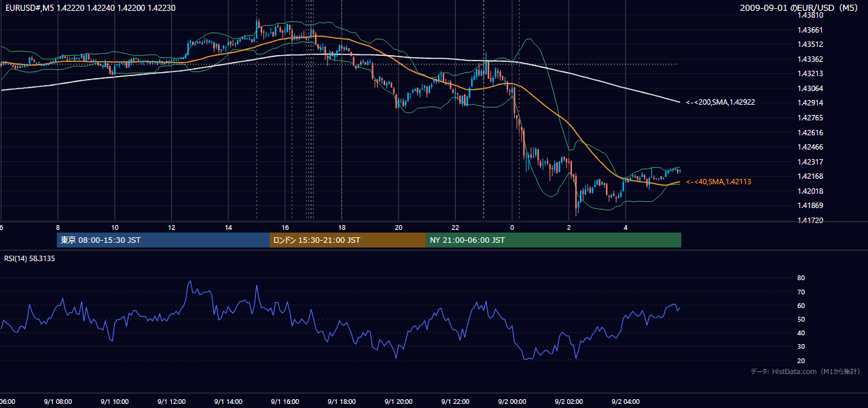Click RSI level 80 on the axis

click(x=801, y=278)
